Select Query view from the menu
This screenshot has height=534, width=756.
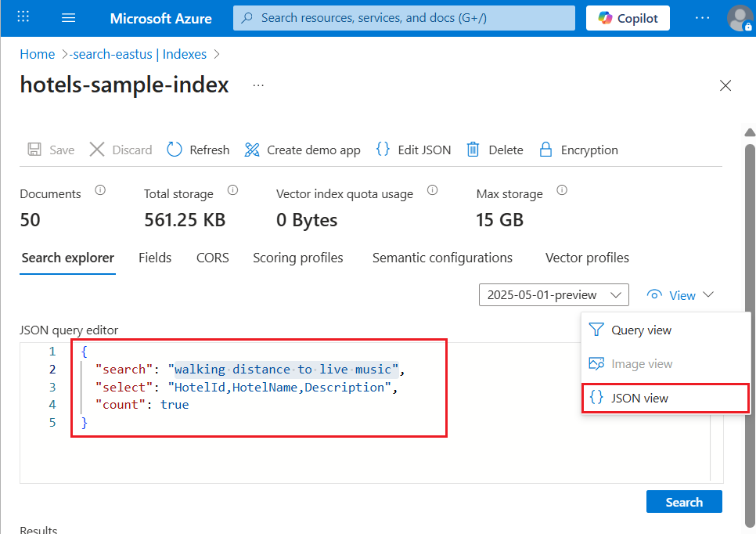[641, 330]
